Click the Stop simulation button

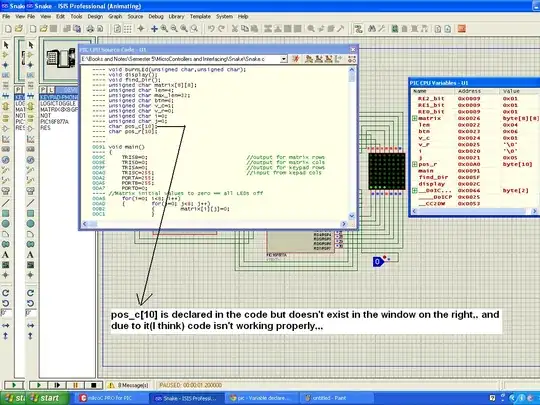tap(94, 385)
